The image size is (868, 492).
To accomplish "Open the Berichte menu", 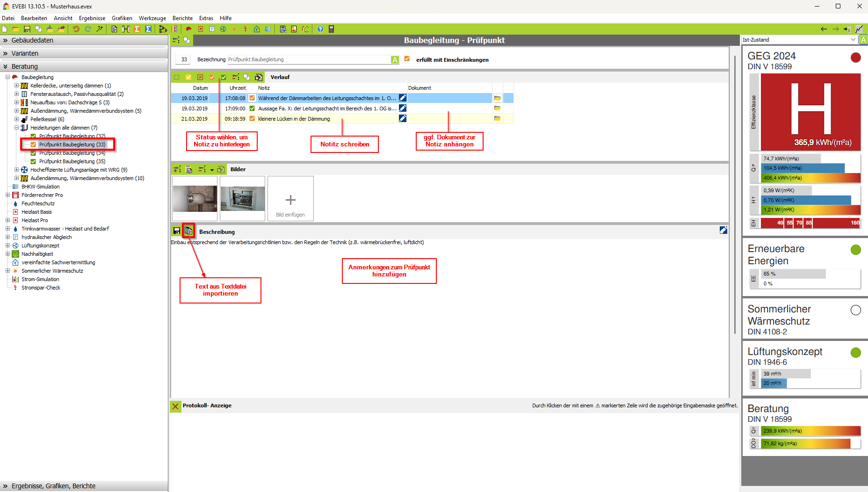I will (182, 18).
